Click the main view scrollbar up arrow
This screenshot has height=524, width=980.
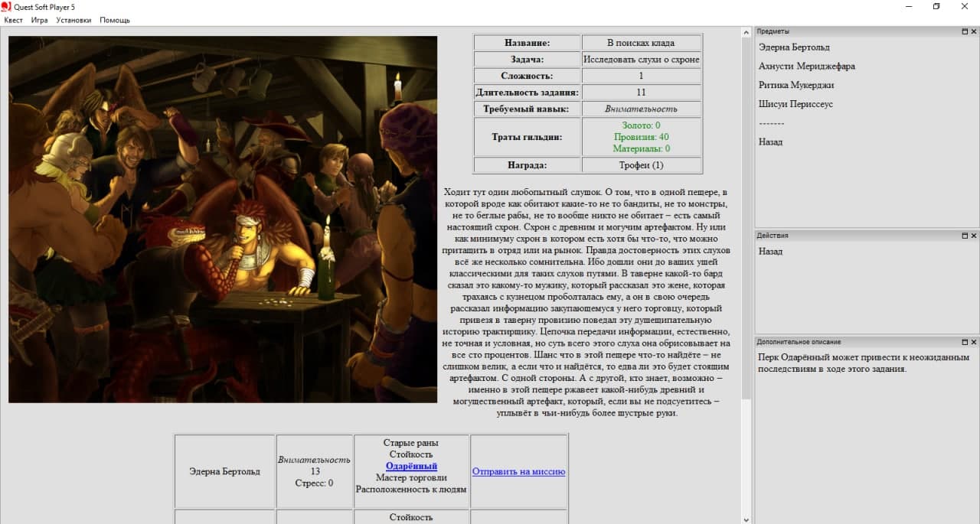(x=746, y=33)
